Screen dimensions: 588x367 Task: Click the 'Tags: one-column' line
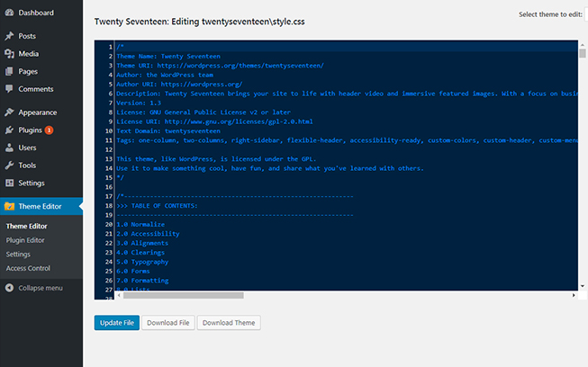tap(347, 140)
